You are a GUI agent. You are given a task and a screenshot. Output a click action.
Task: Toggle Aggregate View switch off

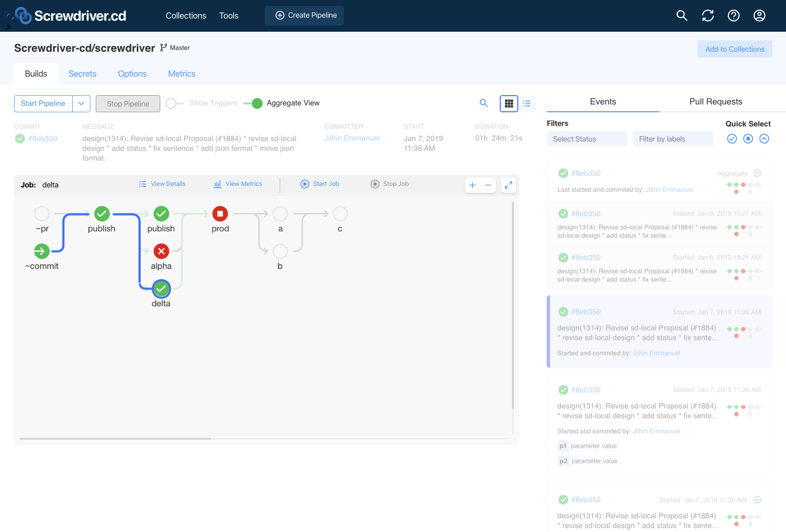pyautogui.click(x=253, y=103)
